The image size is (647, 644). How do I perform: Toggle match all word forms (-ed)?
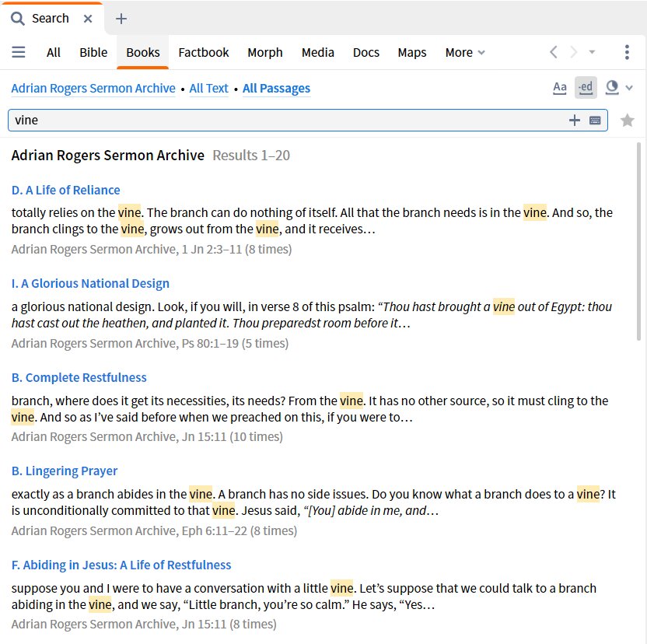click(586, 88)
